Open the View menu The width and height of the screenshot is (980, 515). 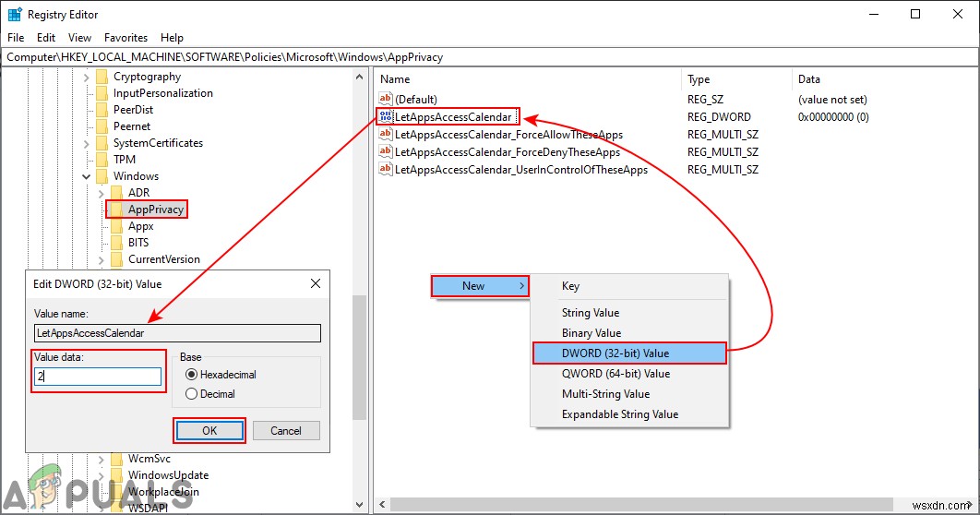(x=79, y=38)
